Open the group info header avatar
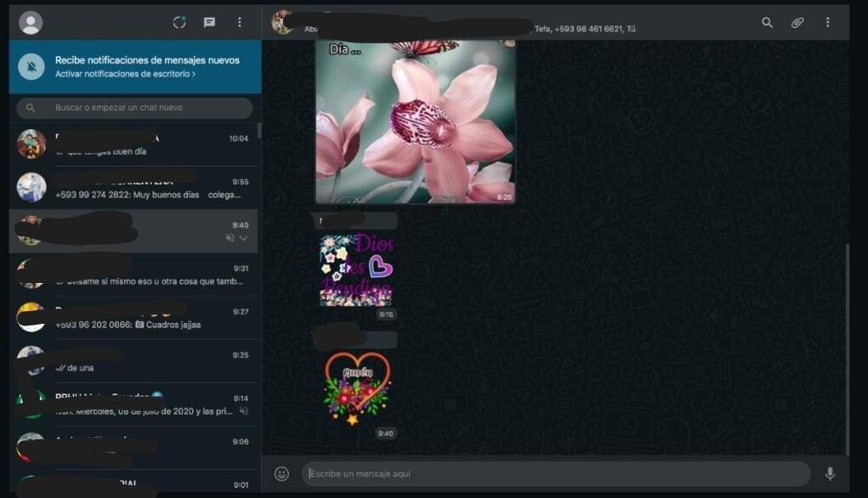 282,22
